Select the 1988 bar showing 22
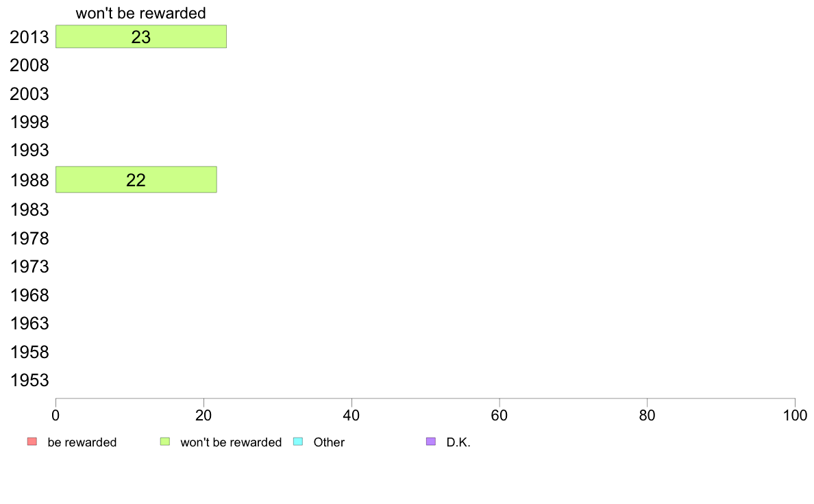Screen dimensions: 814x504 (x=136, y=179)
